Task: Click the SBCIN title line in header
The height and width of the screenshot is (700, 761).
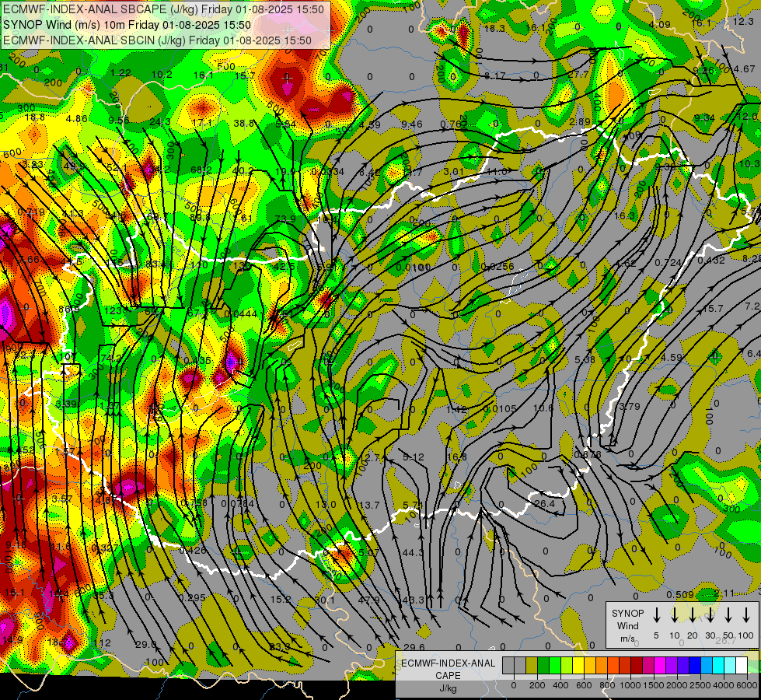Action: tap(157, 40)
